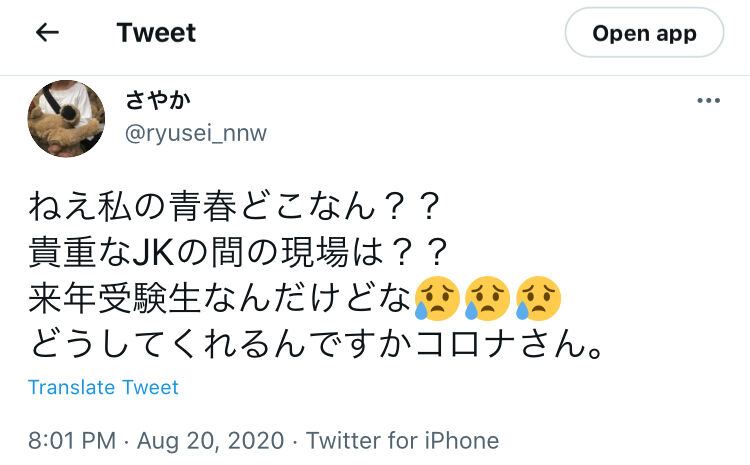Select the 8:01 PM timestamp

[x=72, y=441]
